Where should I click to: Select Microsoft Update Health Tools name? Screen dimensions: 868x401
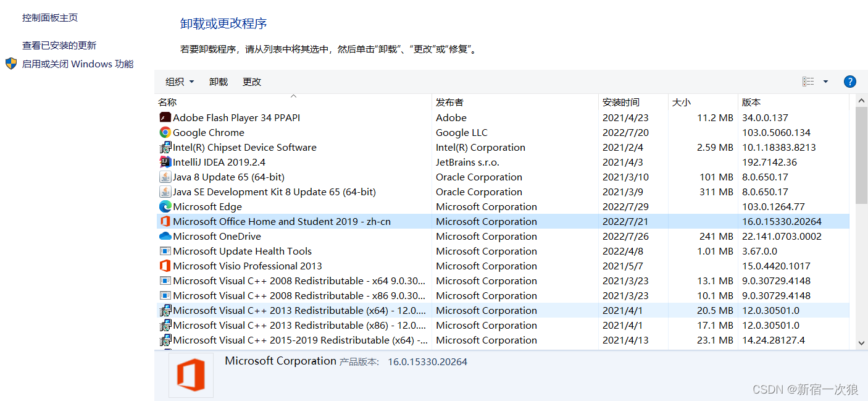(x=242, y=251)
